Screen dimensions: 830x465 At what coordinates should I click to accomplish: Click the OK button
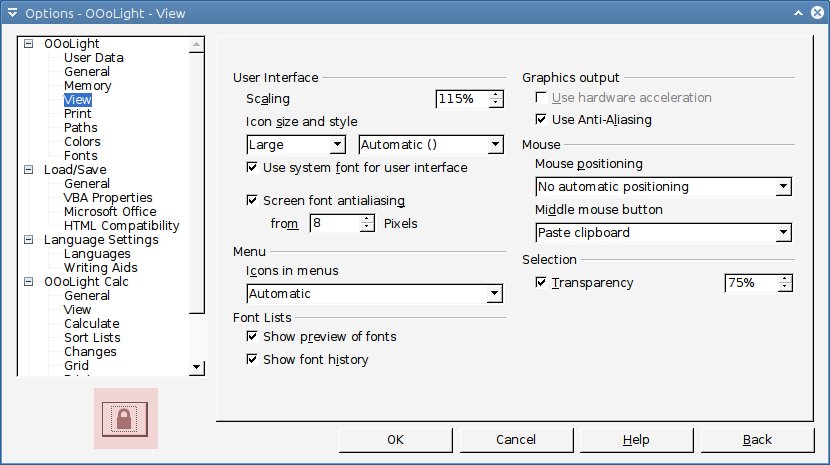click(x=395, y=440)
